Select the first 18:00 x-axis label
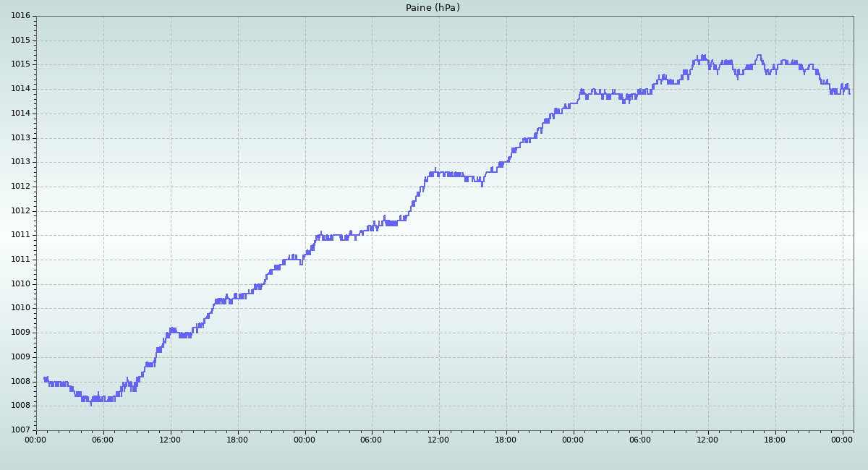Image resolution: width=868 pixels, height=470 pixels. pyautogui.click(x=238, y=439)
